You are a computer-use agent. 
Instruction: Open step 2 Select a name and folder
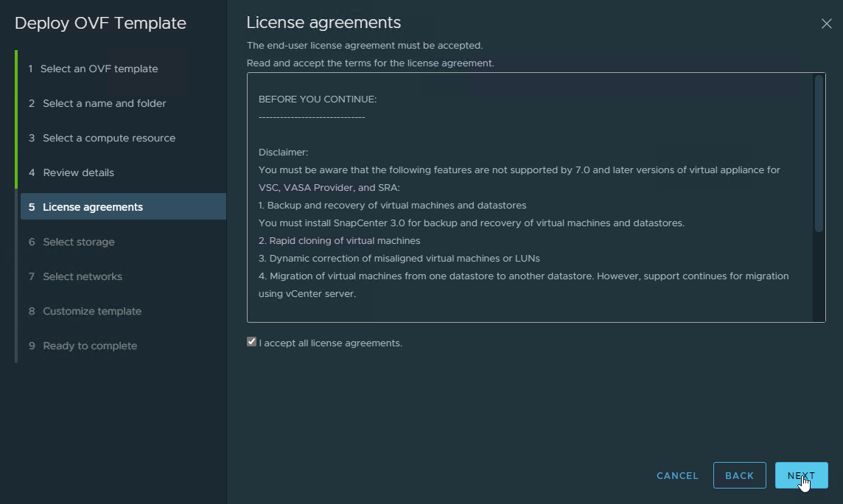coord(104,103)
